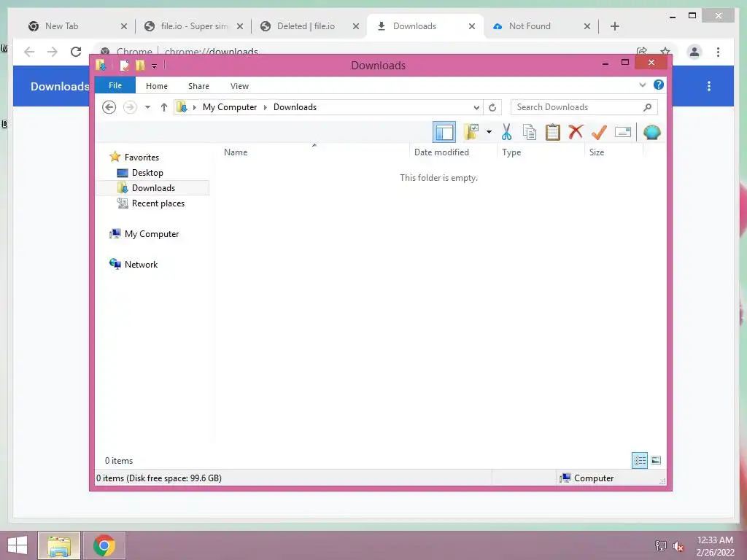The width and height of the screenshot is (747, 560).
Task: Click the blue Help question mark icon
Action: 659,85
